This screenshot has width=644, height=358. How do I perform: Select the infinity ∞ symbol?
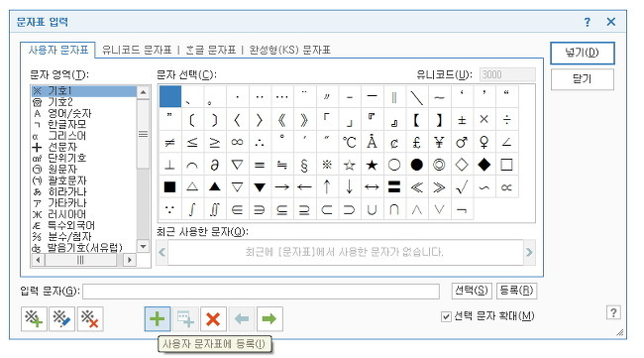(237, 142)
